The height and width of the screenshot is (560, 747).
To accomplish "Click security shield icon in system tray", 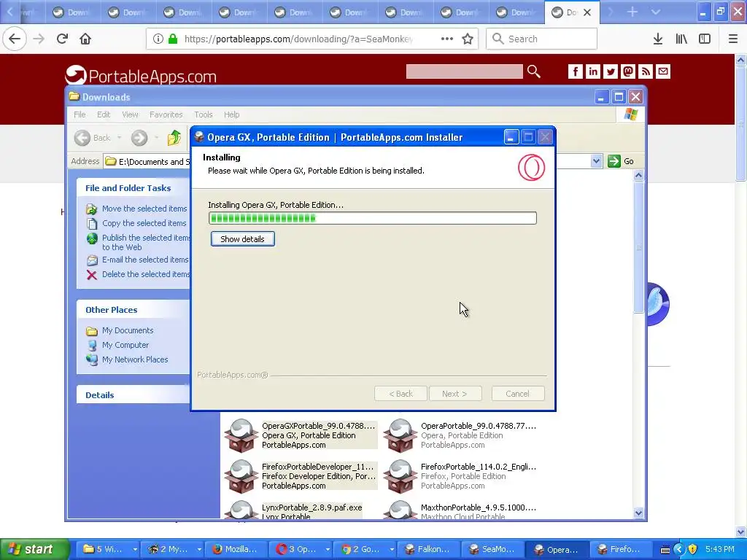I will (692, 549).
